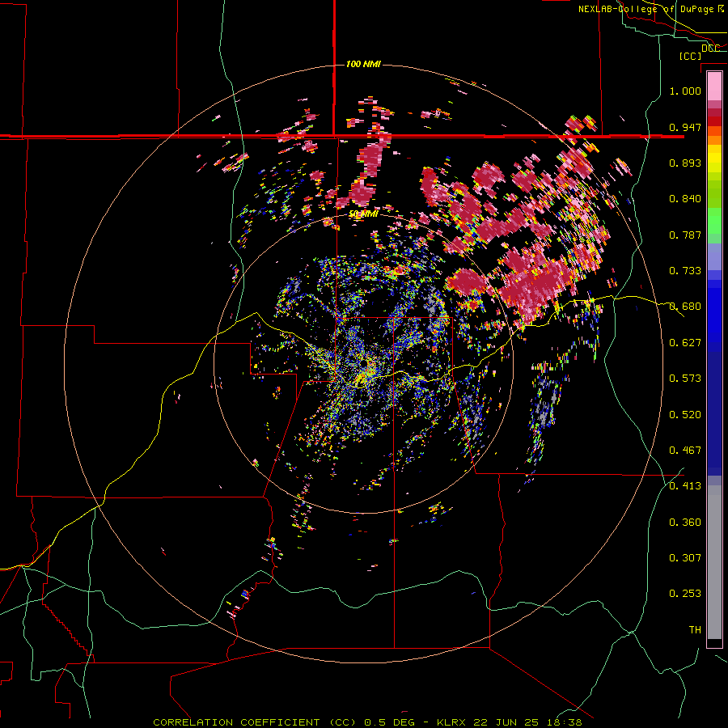
Task: Click the large magenta echo northeast of the radar
Action: pyautogui.click(x=534, y=284)
